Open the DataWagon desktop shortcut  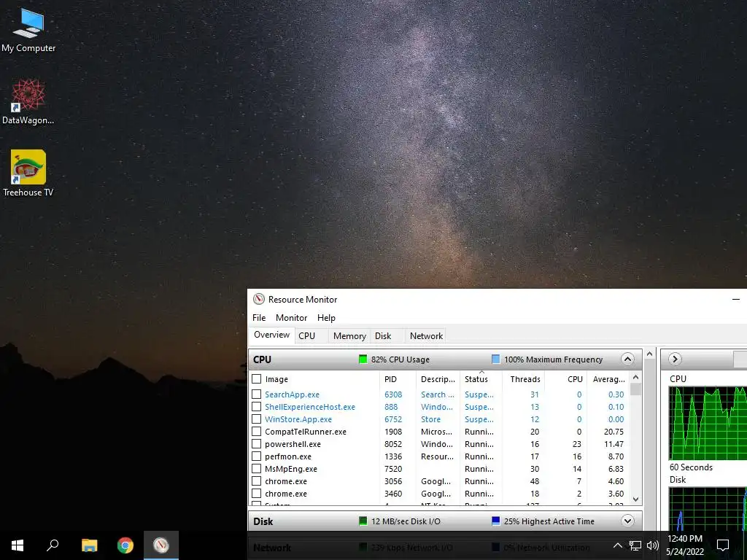click(x=28, y=102)
